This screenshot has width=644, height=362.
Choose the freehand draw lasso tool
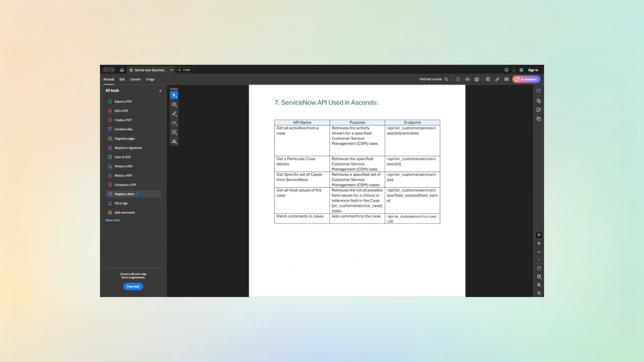(174, 123)
